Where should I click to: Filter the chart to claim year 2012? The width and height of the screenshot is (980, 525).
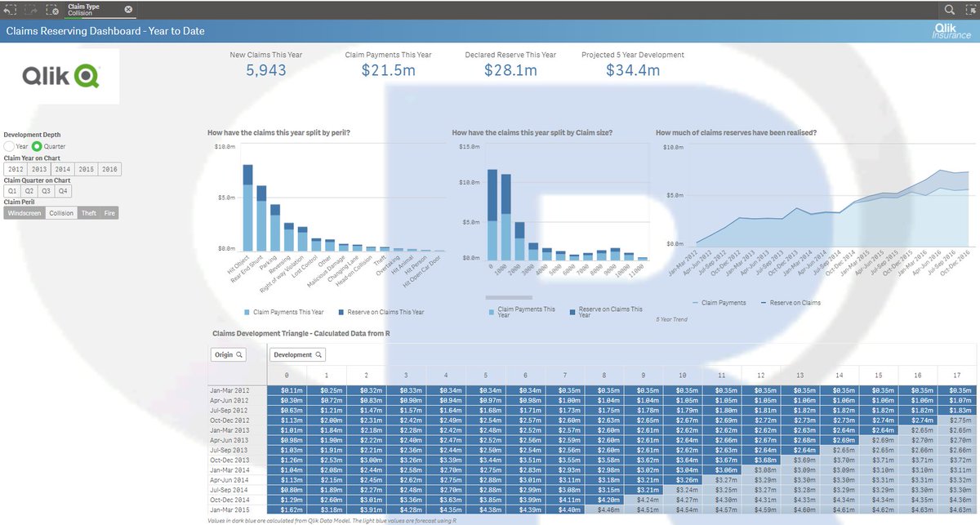pyautogui.click(x=16, y=169)
